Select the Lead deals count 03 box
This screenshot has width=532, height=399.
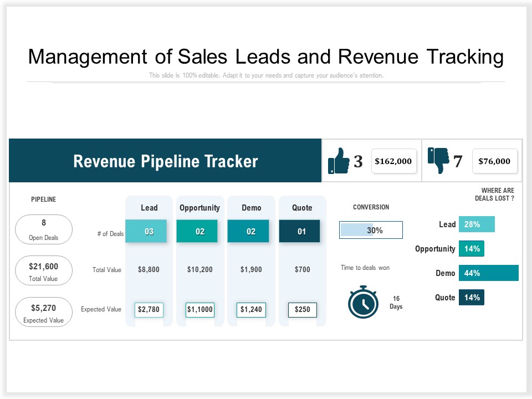click(x=146, y=231)
